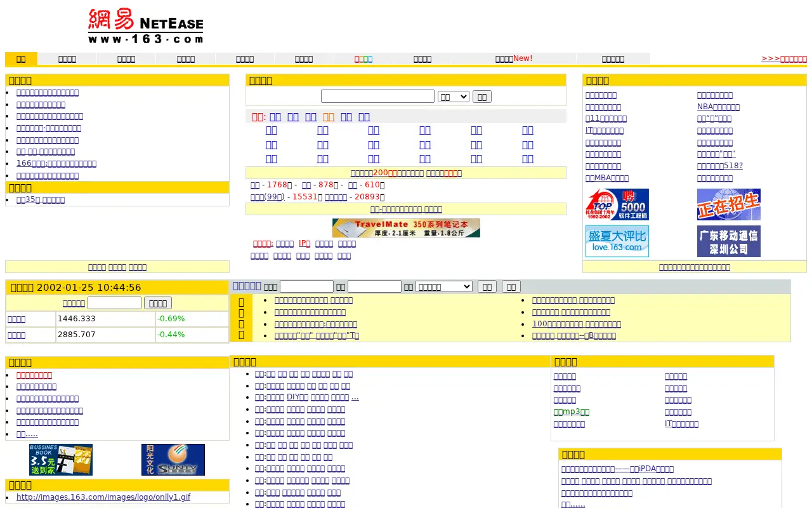This screenshot has width=812, height=508.
Task: Open the headline link ending in 518?
Action: click(x=720, y=166)
